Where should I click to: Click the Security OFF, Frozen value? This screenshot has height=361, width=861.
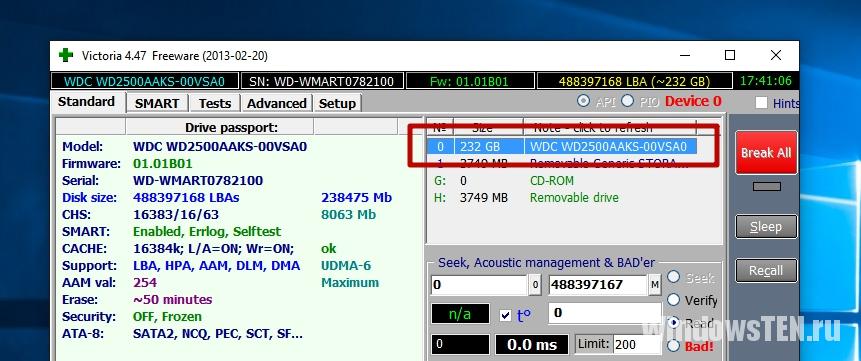167,317
